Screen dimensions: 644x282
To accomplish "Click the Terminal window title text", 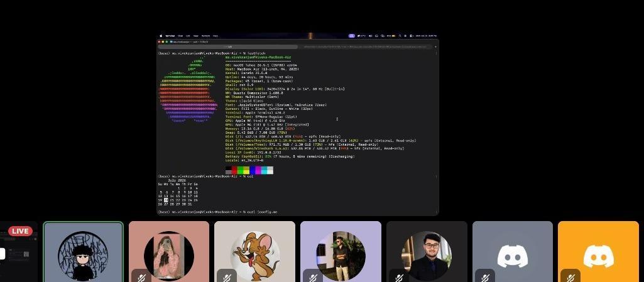I will click(x=190, y=41).
